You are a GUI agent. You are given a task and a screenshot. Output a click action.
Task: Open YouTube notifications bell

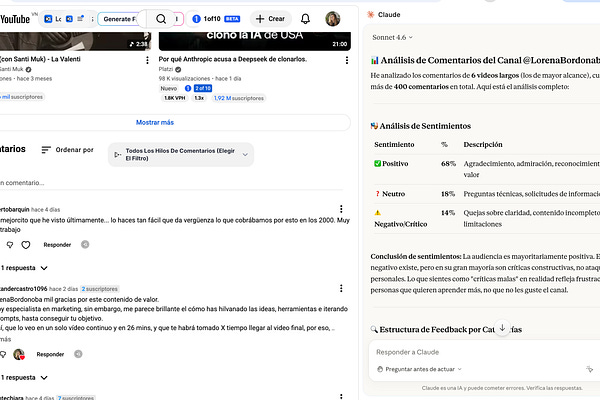(x=305, y=19)
